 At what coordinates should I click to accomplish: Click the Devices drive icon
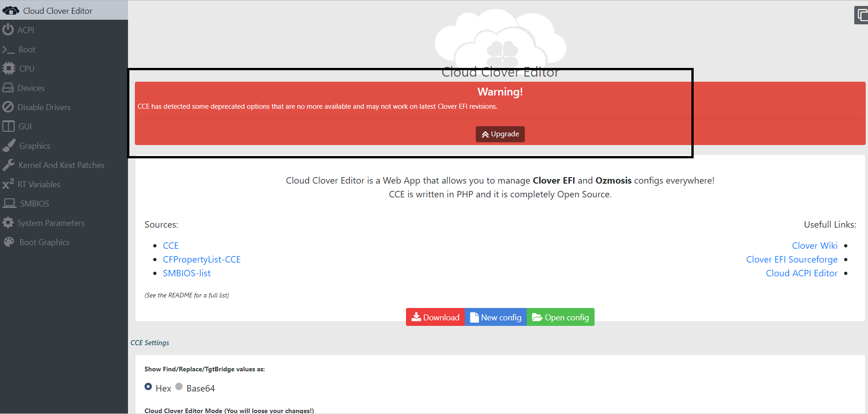tap(8, 88)
